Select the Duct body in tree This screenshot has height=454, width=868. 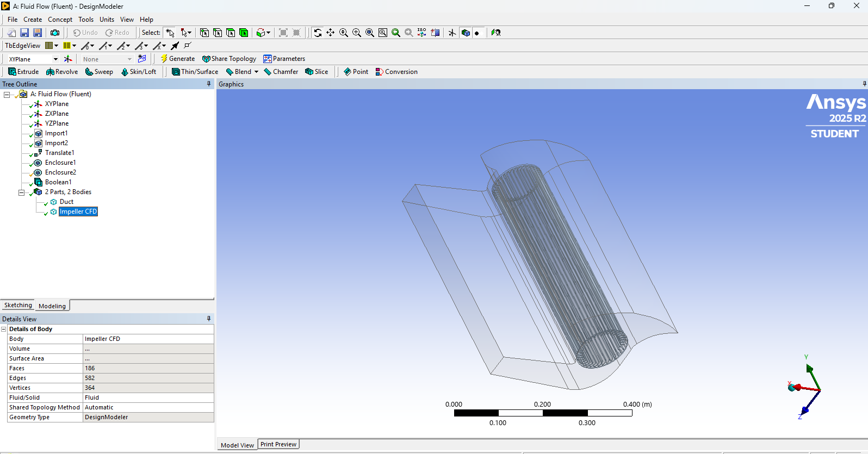(66, 202)
